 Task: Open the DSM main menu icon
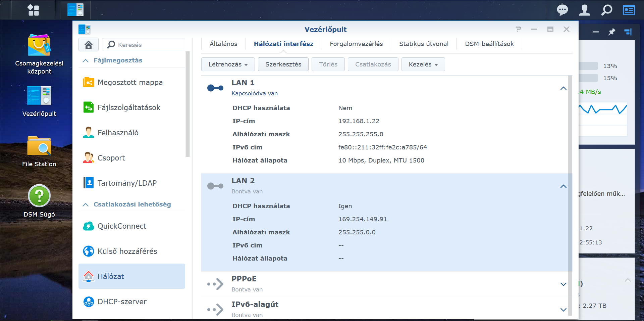(x=33, y=10)
